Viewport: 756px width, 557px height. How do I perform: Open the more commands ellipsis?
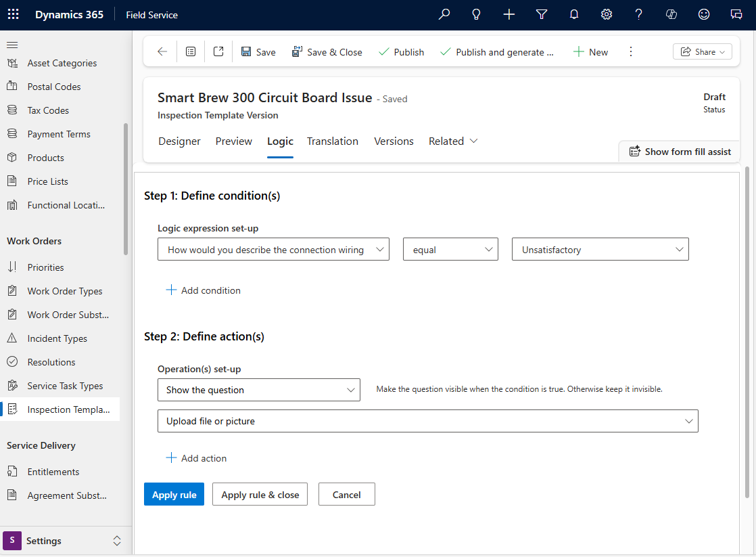coord(631,51)
